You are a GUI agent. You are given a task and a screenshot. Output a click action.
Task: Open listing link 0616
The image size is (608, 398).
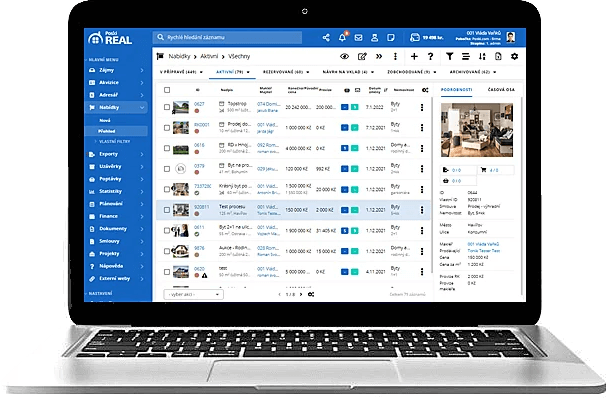pyautogui.click(x=199, y=145)
